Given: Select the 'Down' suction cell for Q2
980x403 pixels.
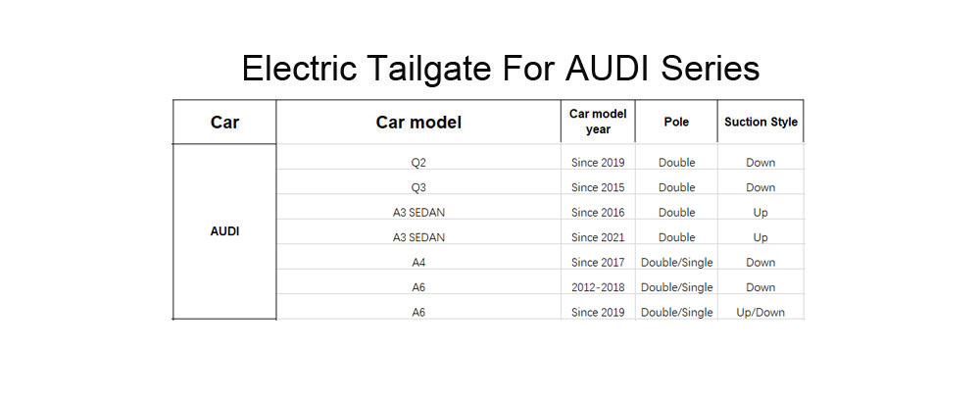Looking at the screenshot, I should [760, 162].
